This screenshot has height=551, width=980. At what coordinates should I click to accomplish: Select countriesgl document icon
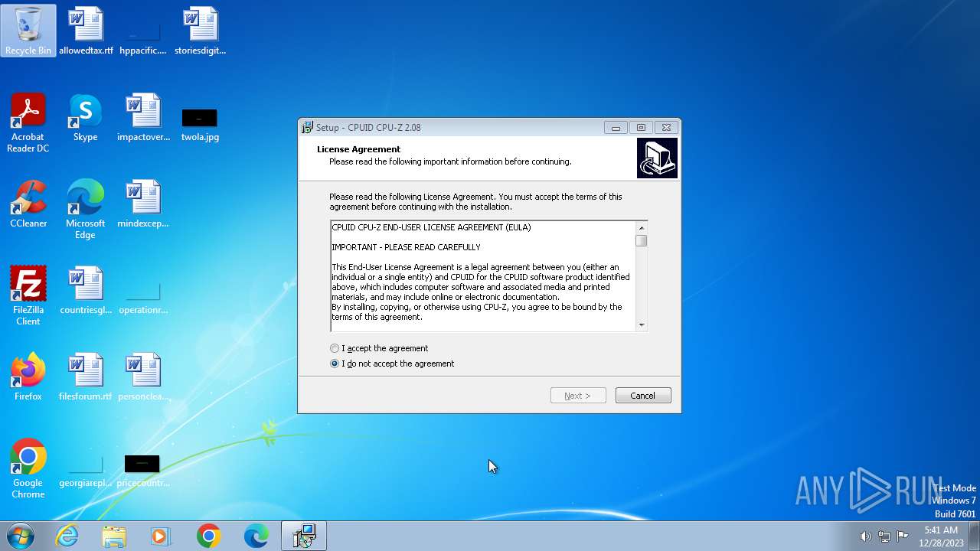[86, 291]
